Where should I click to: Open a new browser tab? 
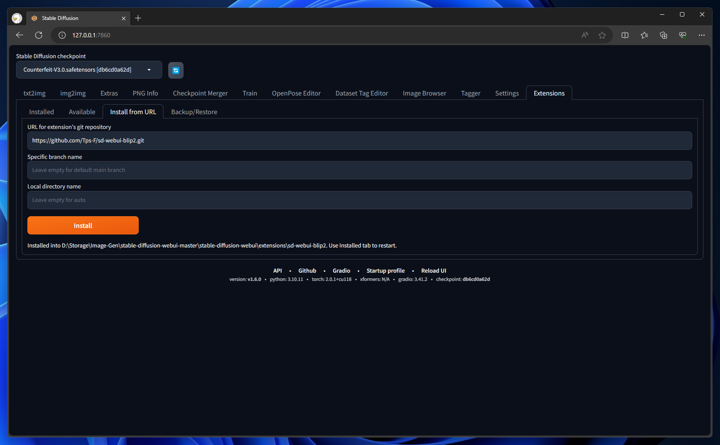click(138, 18)
